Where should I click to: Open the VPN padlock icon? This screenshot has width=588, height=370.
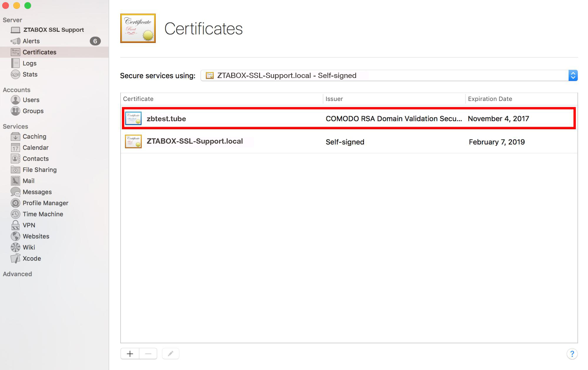click(x=15, y=225)
